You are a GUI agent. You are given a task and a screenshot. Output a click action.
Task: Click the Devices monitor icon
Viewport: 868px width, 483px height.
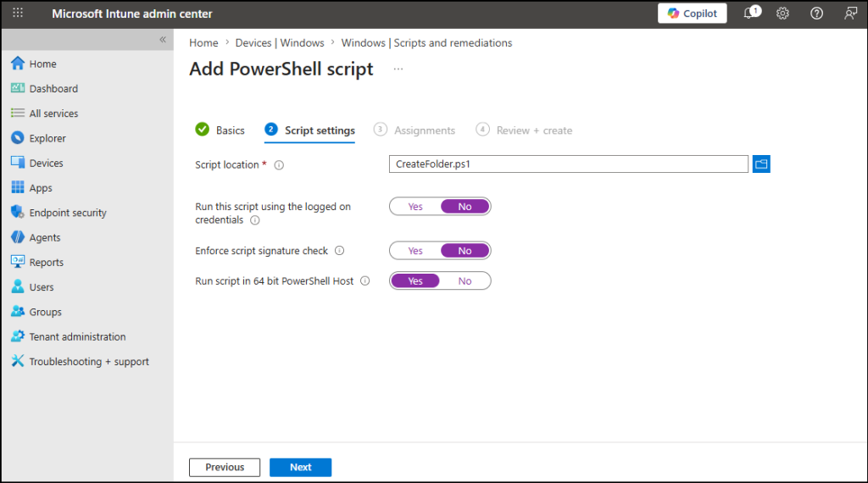(18, 163)
